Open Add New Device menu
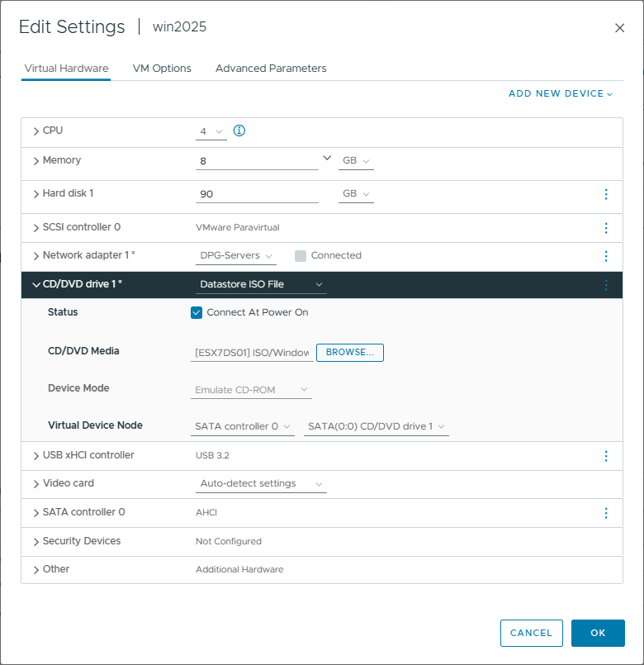Image resolution: width=644 pixels, height=665 pixels. [x=561, y=94]
